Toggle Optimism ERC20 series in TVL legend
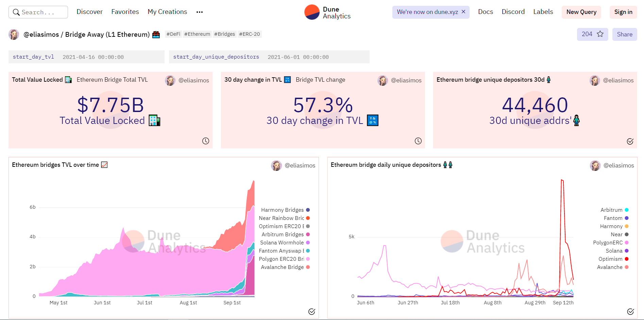This screenshot has height=320, width=644. coord(284,226)
